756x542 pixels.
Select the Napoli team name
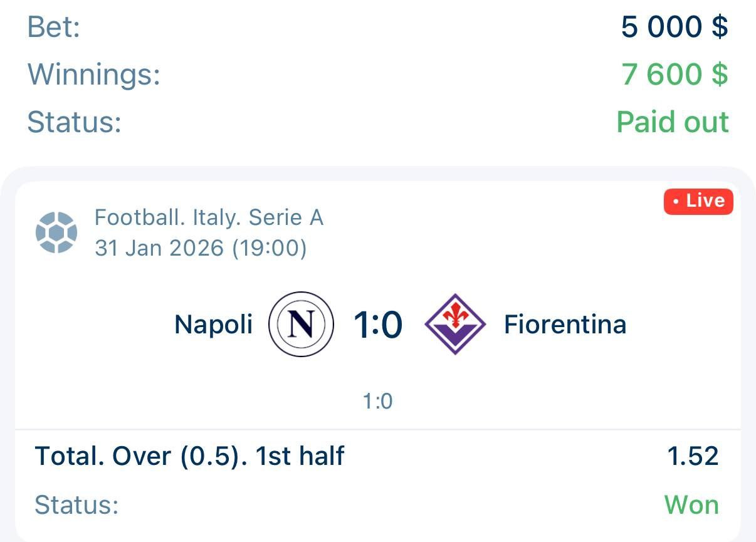click(x=214, y=325)
